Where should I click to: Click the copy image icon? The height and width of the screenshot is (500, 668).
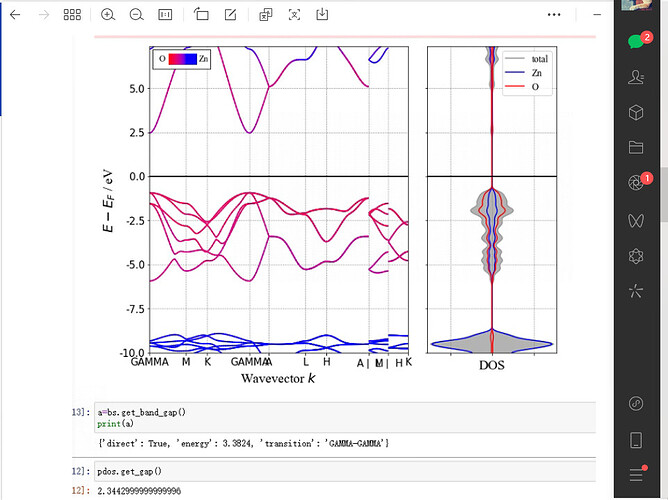point(265,16)
